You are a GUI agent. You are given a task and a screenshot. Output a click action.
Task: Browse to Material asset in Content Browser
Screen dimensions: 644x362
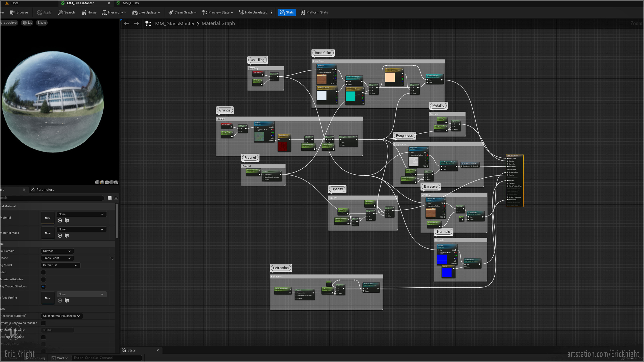(67, 220)
